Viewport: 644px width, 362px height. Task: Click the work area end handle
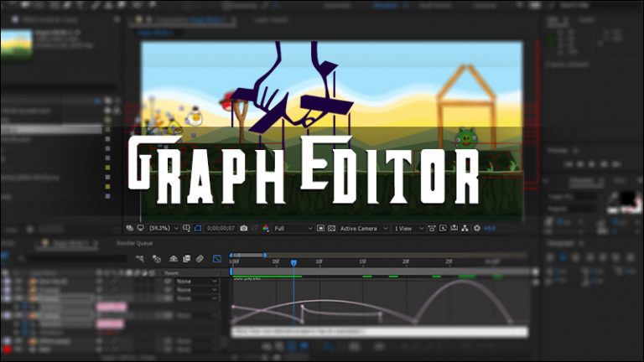[265, 256]
